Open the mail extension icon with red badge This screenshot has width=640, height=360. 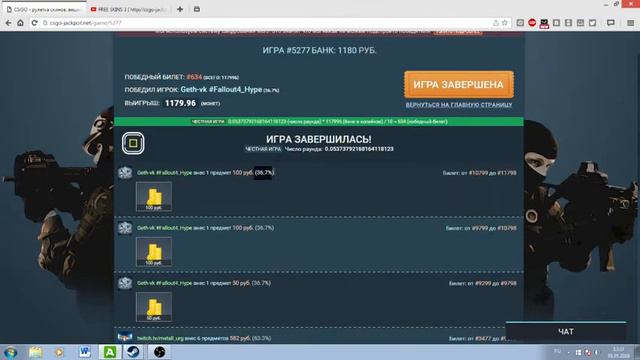[544, 23]
